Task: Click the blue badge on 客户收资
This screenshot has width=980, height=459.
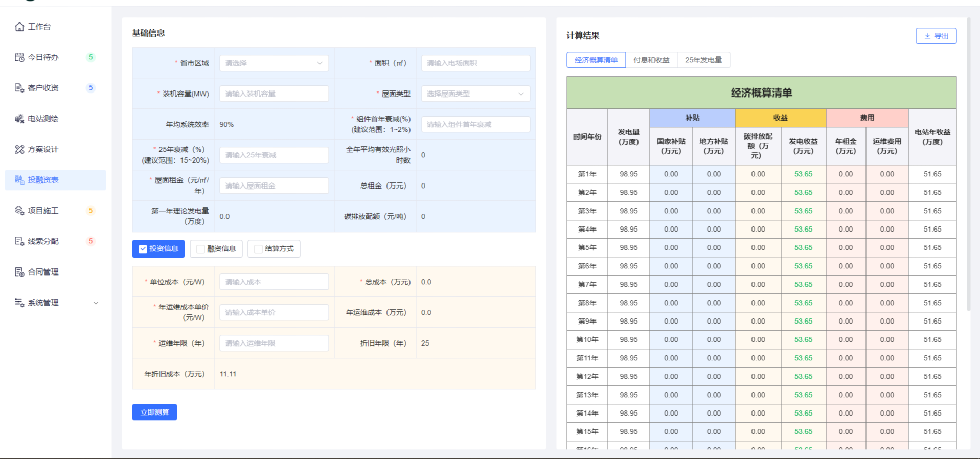Action: click(x=90, y=88)
